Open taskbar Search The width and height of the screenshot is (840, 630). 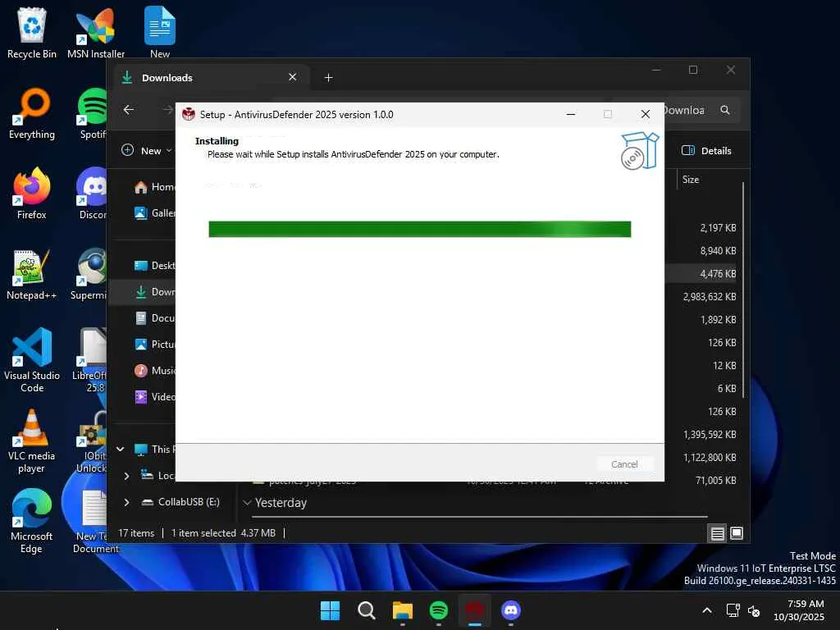point(367,610)
